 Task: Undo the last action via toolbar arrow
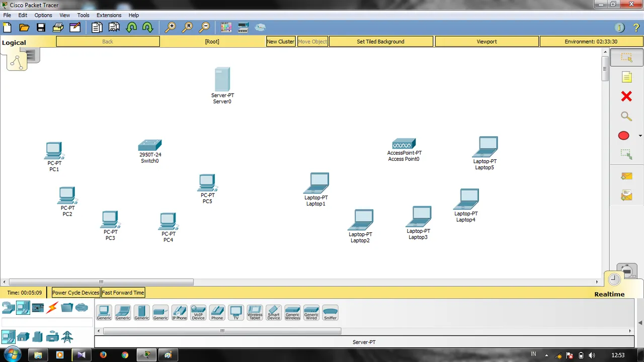point(131,28)
